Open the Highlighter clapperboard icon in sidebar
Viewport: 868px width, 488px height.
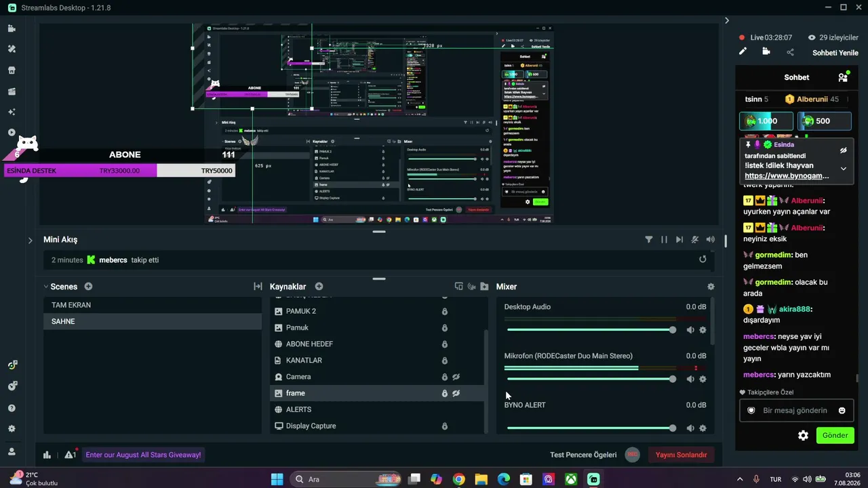point(12,91)
